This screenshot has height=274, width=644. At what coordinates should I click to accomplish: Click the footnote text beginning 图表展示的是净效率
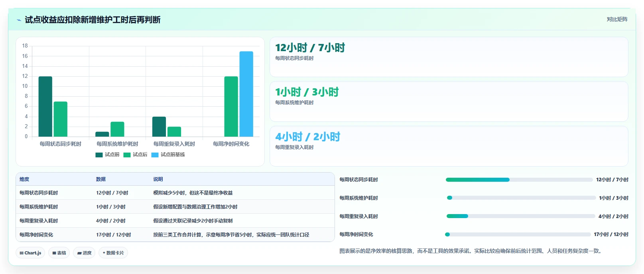[471, 251]
